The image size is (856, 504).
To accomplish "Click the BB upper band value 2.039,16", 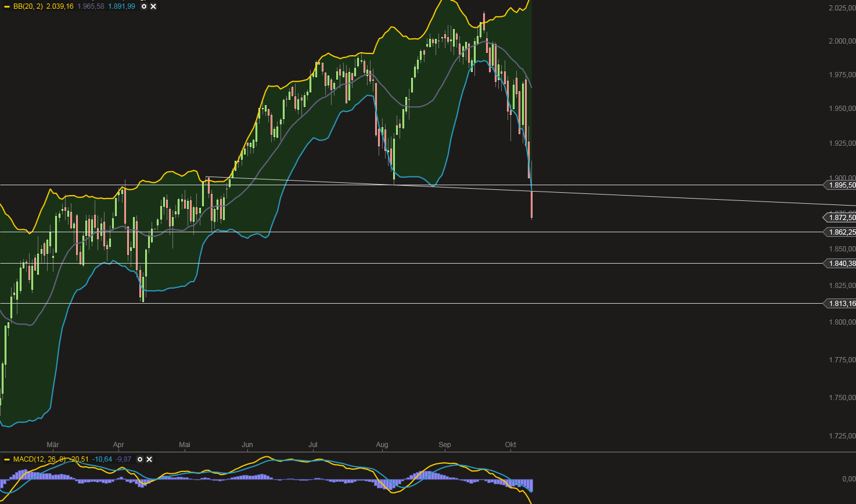I will point(60,6).
